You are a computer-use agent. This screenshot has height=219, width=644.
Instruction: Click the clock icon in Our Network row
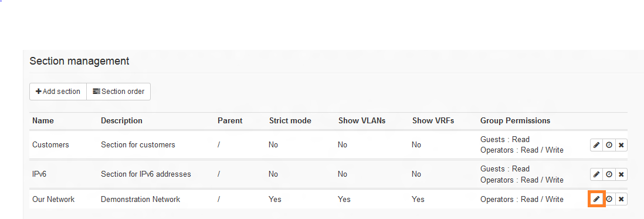(x=609, y=199)
